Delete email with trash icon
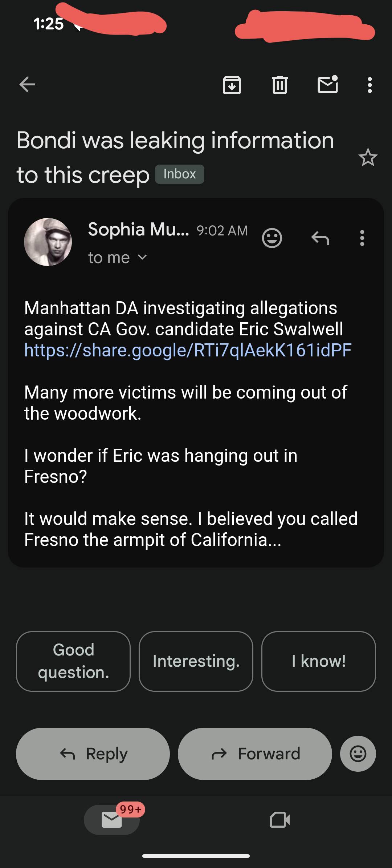Screen dimensions: 392x868 [x=280, y=85]
